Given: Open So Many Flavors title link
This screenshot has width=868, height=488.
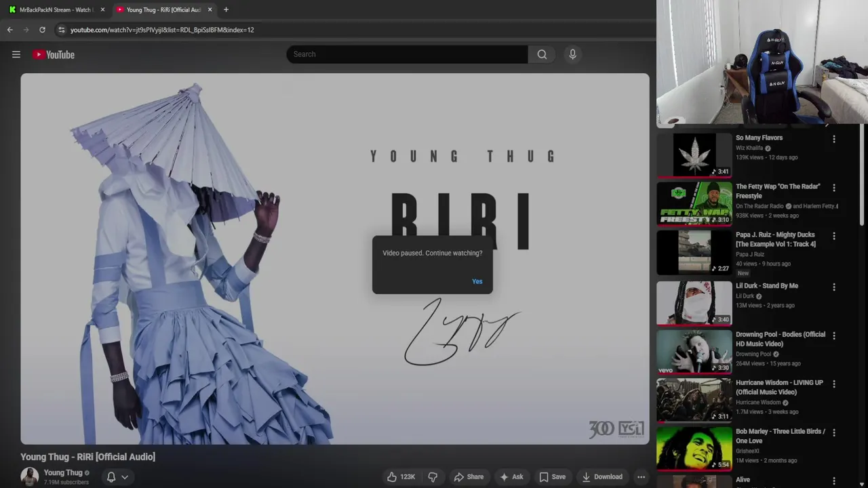Looking at the screenshot, I should click(759, 138).
